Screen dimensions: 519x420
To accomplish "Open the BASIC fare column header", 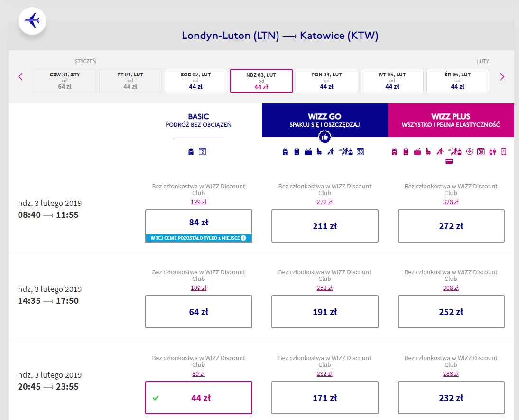I will (x=199, y=120).
